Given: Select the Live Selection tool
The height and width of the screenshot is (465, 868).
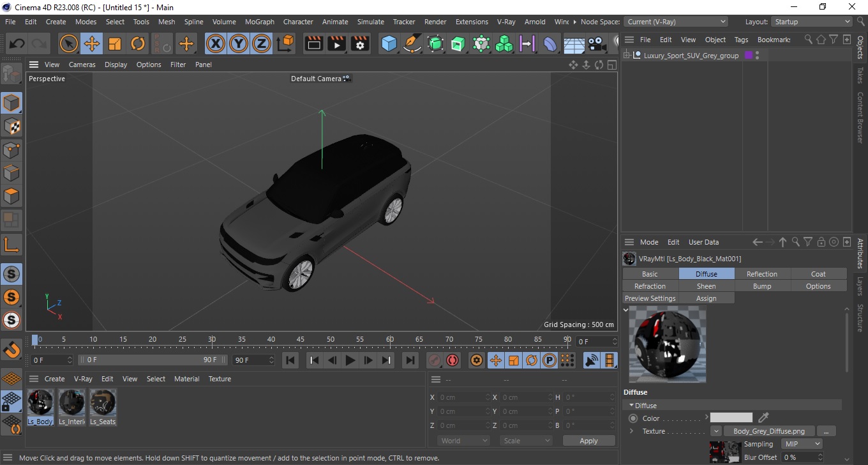Looking at the screenshot, I should (x=68, y=44).
